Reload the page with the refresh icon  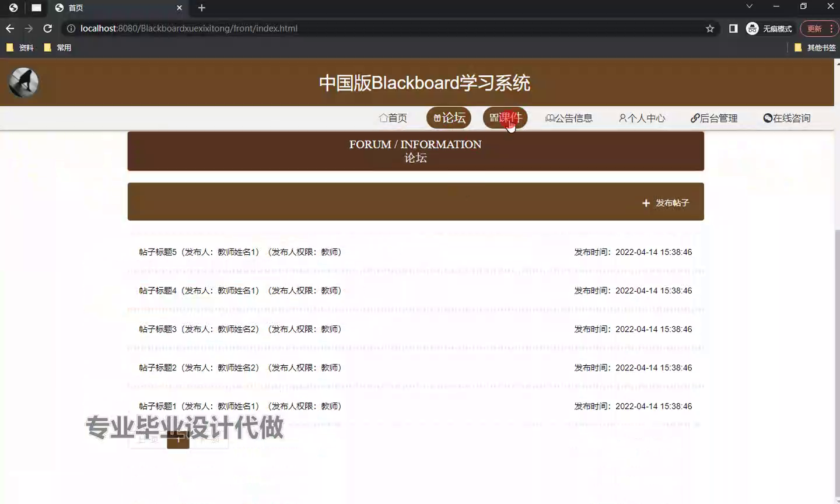48,29
